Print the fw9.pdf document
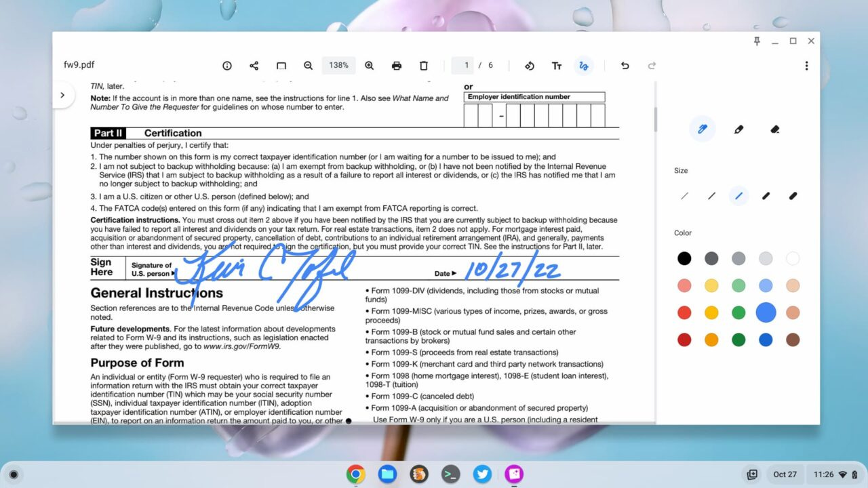The image size is (868, 488). [x=397, y=66]
